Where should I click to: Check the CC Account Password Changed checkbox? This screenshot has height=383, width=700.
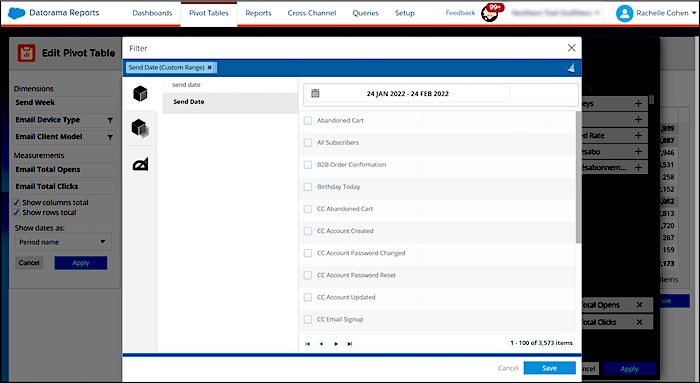(308, 253)
